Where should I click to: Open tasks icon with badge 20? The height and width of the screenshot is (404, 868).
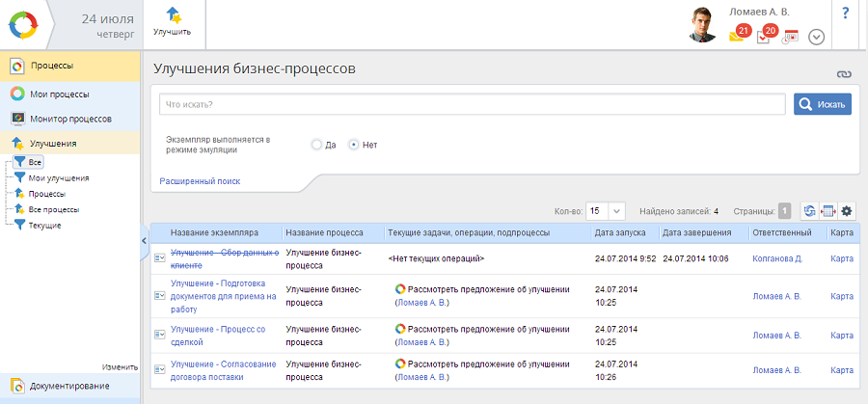point(764,37)
